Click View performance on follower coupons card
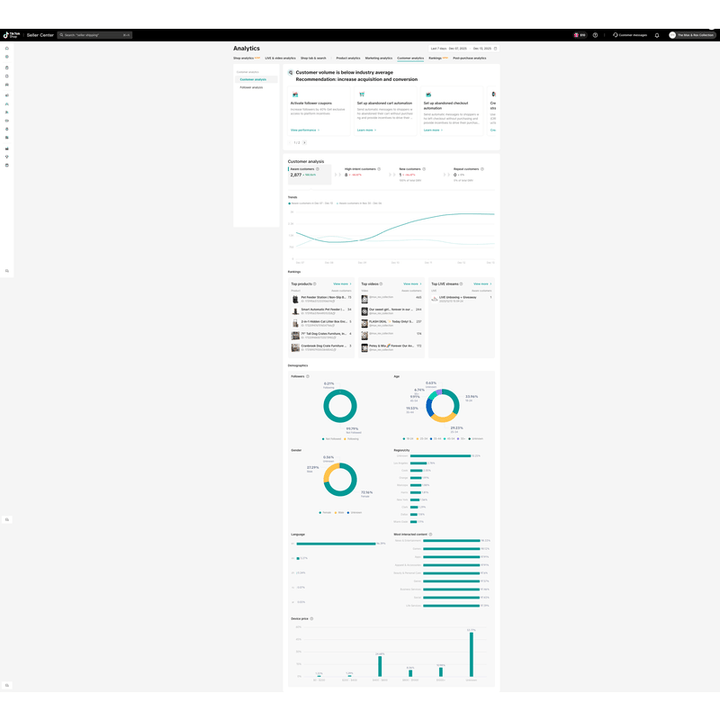Screen dimensions: 720x720 tap(304, 130)
